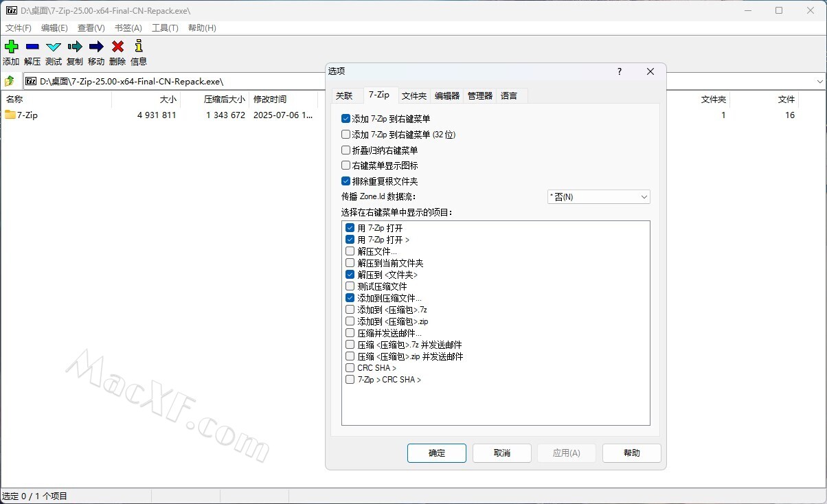
Task: Check the 解压到当前文件夹 item
Action: click(350, 263)
